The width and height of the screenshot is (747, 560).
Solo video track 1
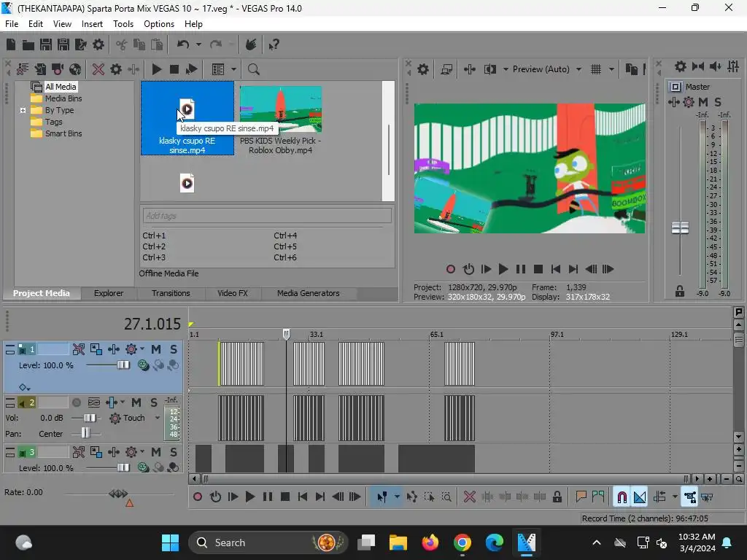coord(174,349)
